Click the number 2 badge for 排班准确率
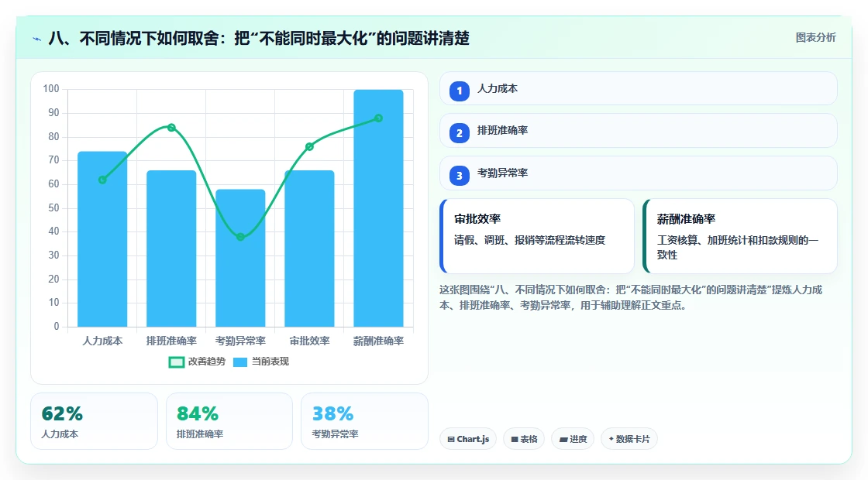Image resolution: width=868 pixels, height=480 pixels. pos(460,132)
